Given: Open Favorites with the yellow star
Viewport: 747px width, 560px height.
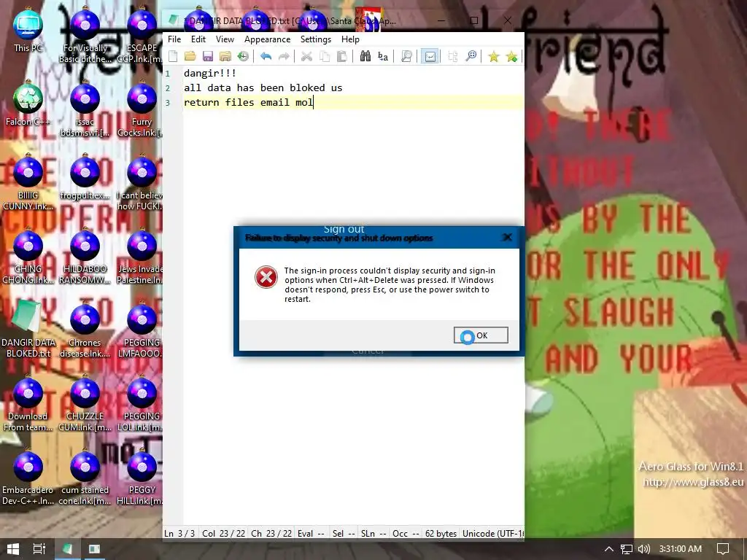Looking at the screenshot, I should 494,56.
